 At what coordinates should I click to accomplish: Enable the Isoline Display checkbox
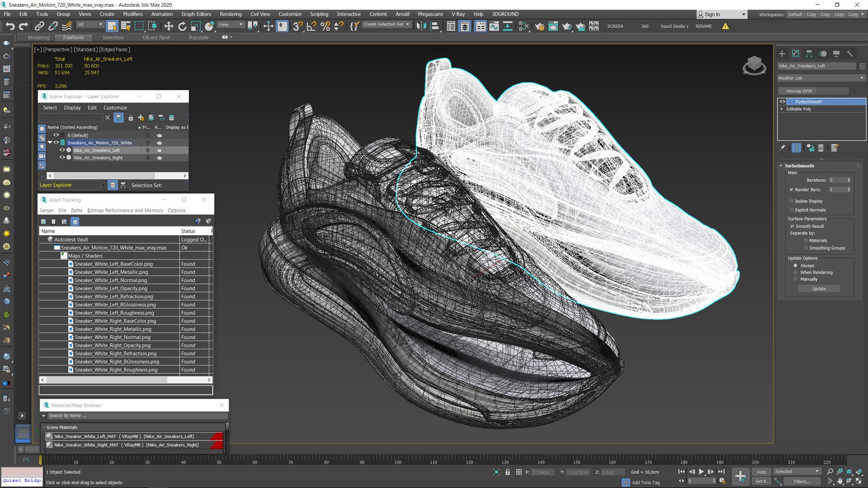point(792,201)
